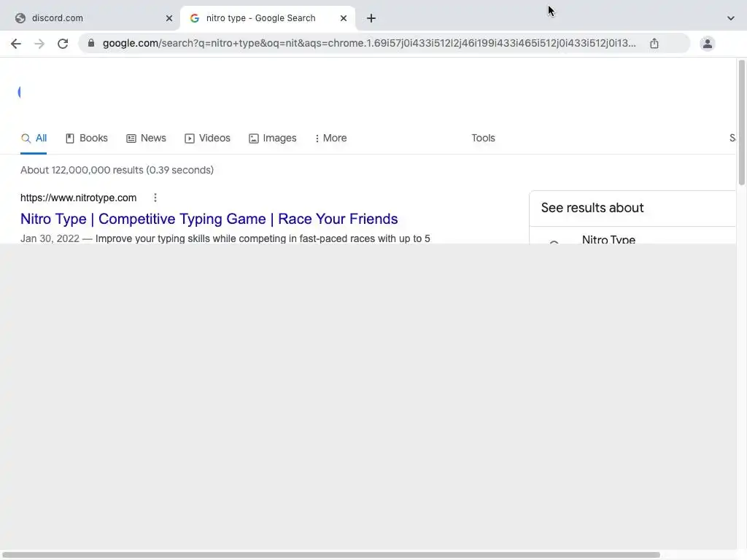Expand the tab search chevron

(x=731, y=18)
